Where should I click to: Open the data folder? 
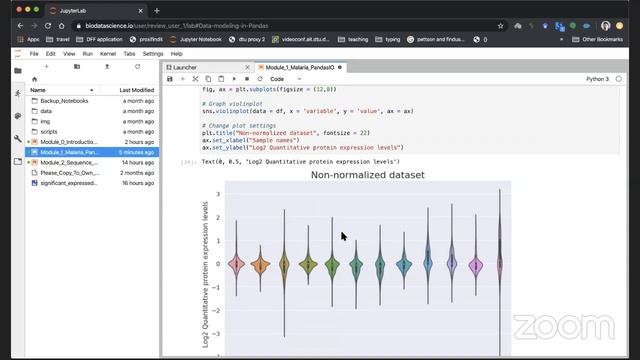tap(92, 111)
